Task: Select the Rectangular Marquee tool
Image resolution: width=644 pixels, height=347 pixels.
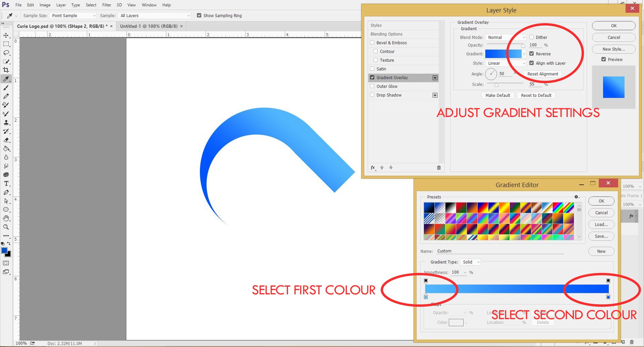Action: pos(6,44)
